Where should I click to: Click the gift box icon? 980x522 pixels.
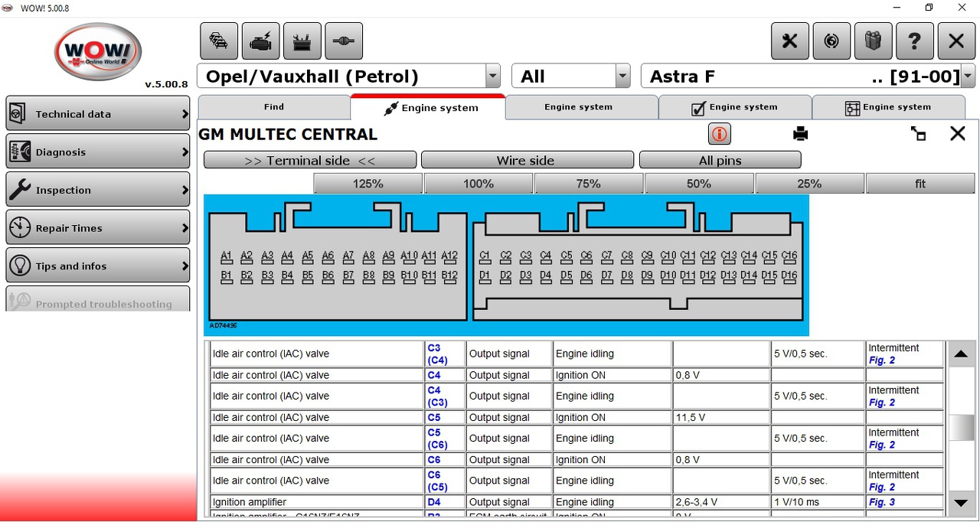[873, 41]
